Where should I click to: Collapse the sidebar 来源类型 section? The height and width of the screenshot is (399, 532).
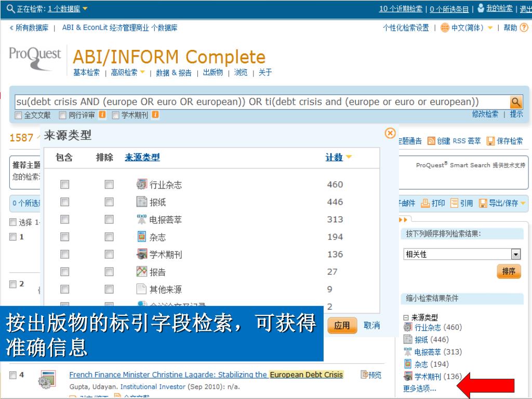click(406, 317)
